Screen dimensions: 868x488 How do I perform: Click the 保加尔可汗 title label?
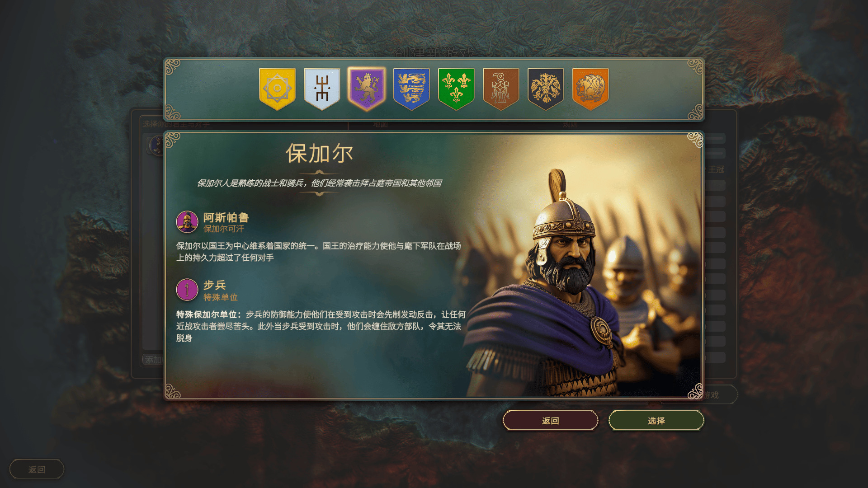[224, 229]
